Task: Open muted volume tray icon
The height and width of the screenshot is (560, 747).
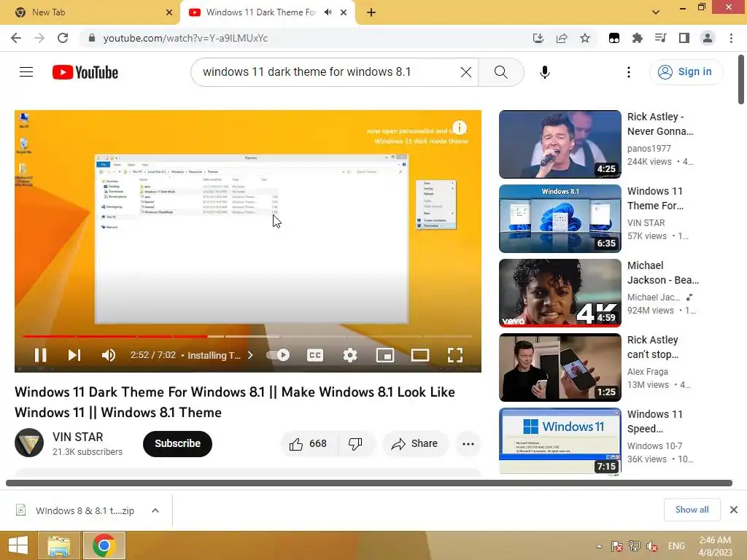Action: [x=652, y=547]
